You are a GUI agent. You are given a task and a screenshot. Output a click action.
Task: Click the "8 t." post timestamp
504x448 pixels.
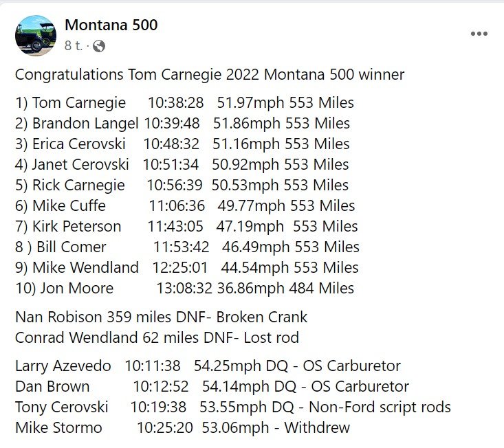[74, 46]
